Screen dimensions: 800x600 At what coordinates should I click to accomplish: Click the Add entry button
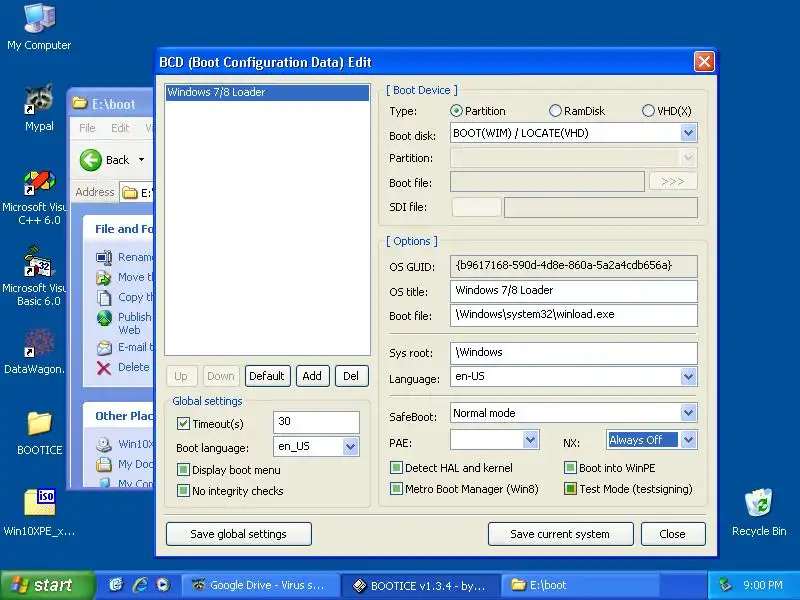312,376
